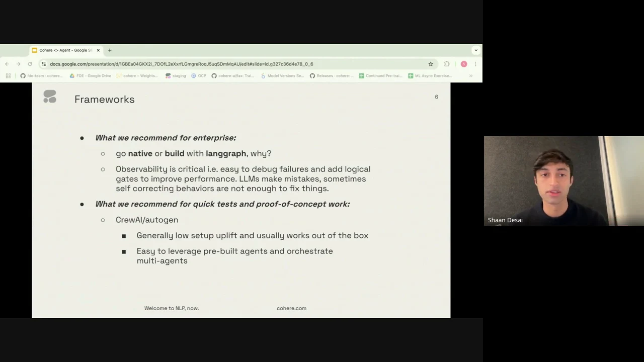Click the Cohere logo on the slide
Image resolution: width=644 pixels, height=362 pixels.
click(50, 97)
